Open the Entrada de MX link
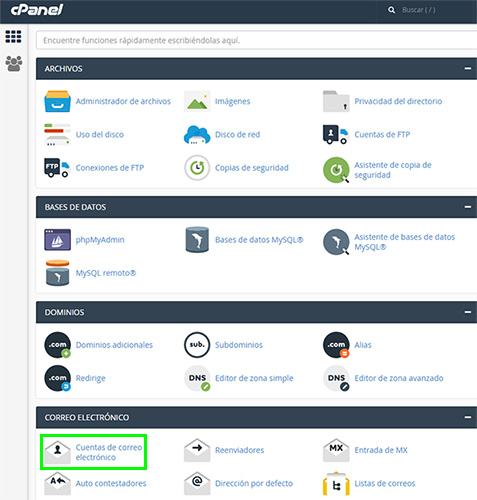 381,450
